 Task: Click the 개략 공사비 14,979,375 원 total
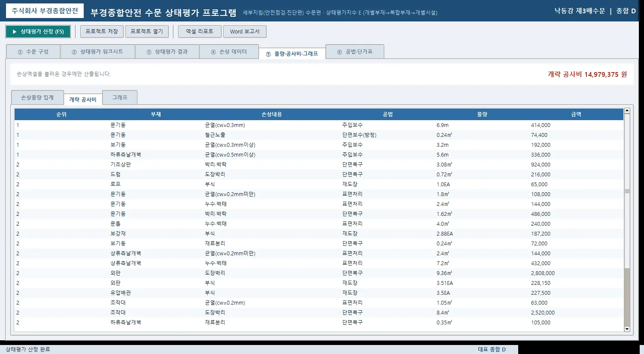tap(587, 74)
